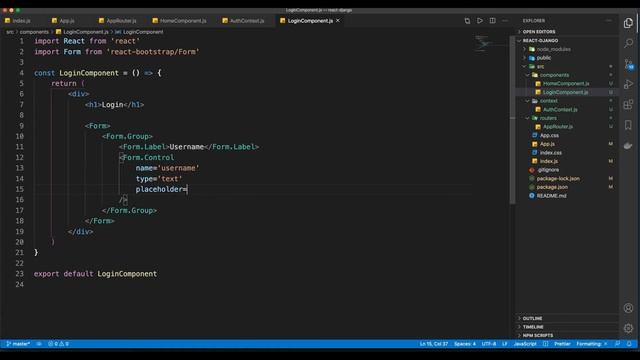Open App.css in the explorer

567,135
